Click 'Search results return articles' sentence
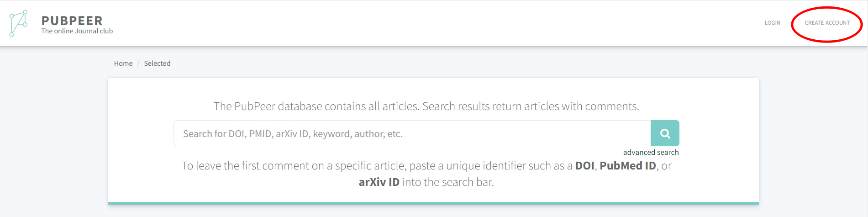This screenshot has height=217, width=868. 530,106
